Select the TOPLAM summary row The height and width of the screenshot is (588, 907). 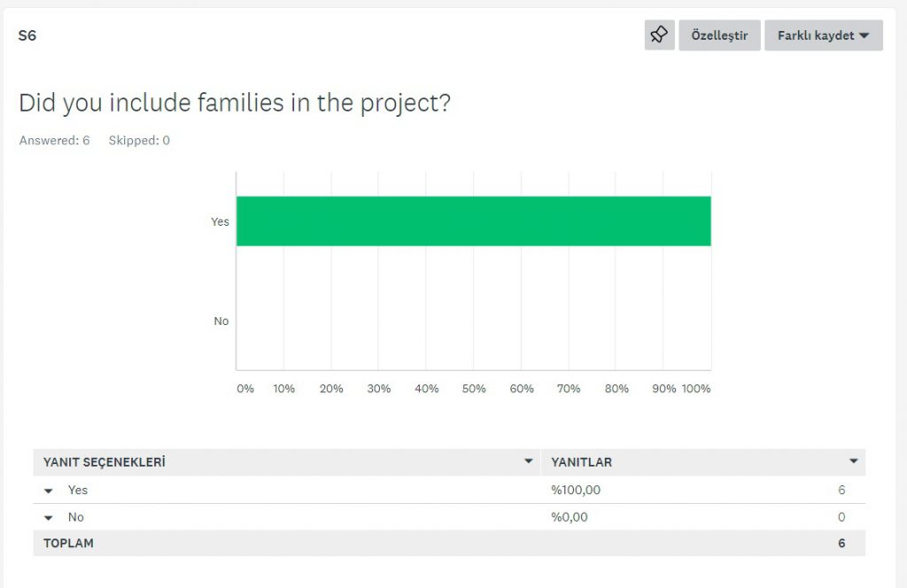(68, 543)
